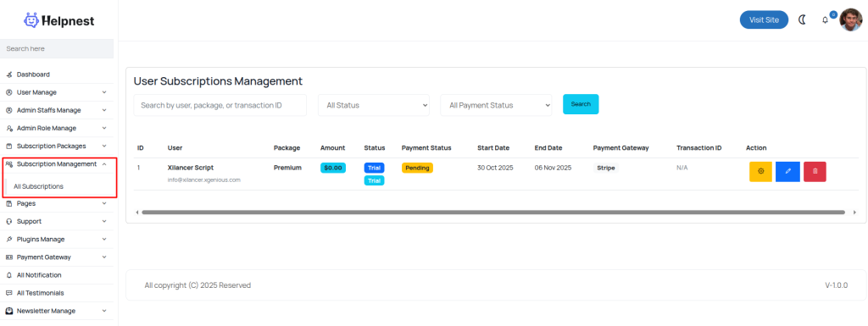This screenshot has width=868, height=326.
Task: Click the search by user, package field
Action: tap(220, 105)
